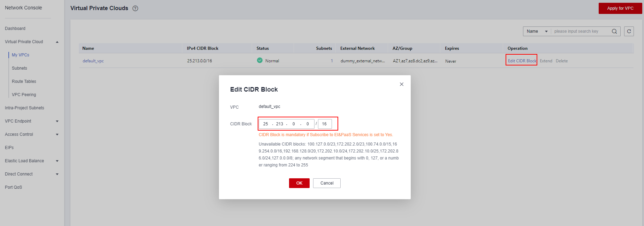Screen dimensions: 644x226
Task: Expand the Access Control menu
Action: coord(57,134)
